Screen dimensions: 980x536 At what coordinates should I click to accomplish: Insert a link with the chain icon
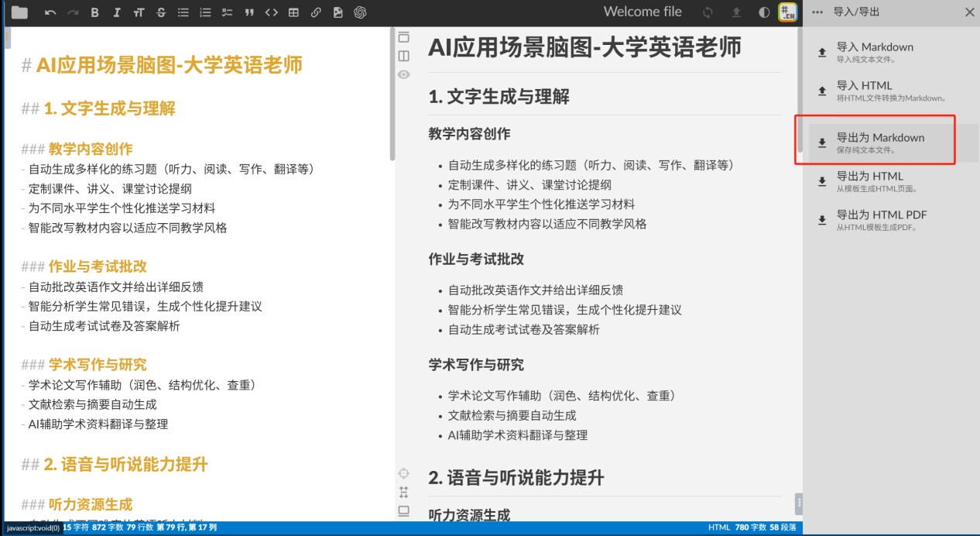[316, 12]
